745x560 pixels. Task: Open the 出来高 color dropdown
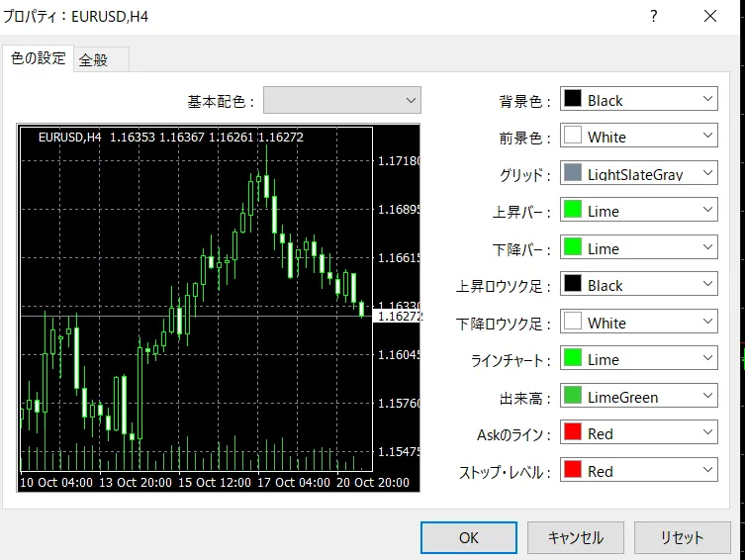coord(638,396)
